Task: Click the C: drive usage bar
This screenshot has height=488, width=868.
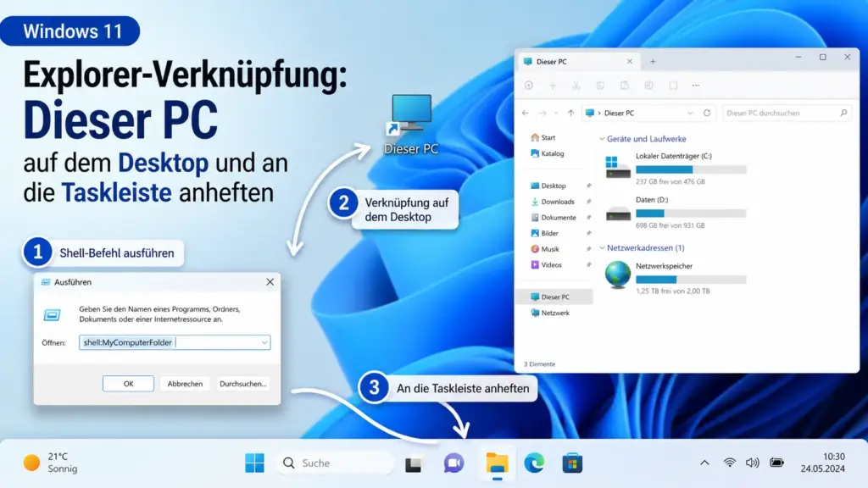Action: point(691,169)
